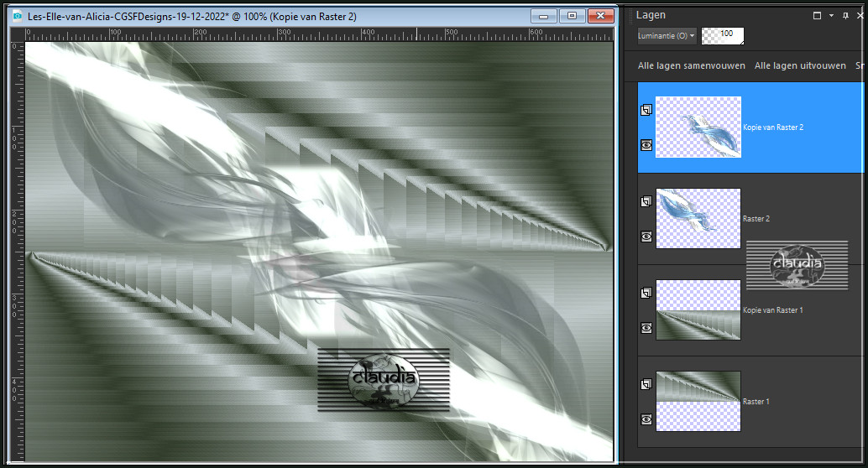868x468 pixels.
Task: Minimize the Les-Elle-van-Alicia image window
Action: click(544, 16)
